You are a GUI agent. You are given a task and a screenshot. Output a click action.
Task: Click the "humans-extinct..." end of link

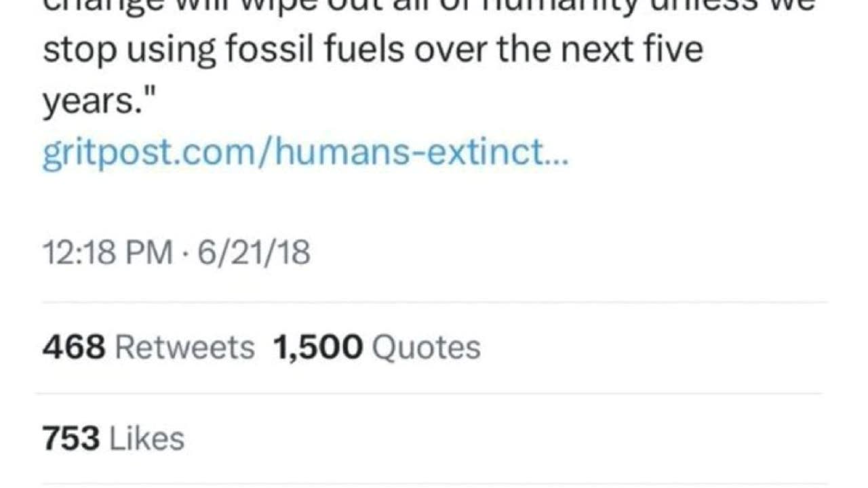pyautogui.click(x=422, y=156)
